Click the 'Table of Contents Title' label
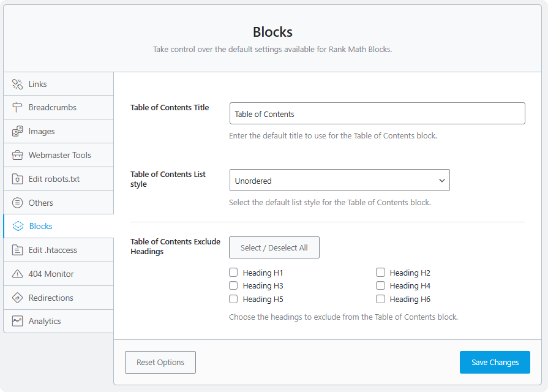The height and width of the screenshot is (392, 548). click(170, 107)
